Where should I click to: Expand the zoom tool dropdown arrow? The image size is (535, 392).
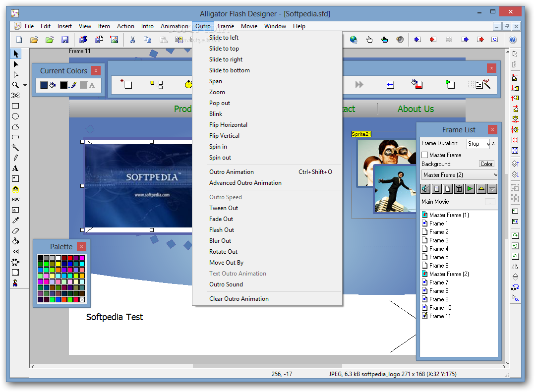pos(25,85)
